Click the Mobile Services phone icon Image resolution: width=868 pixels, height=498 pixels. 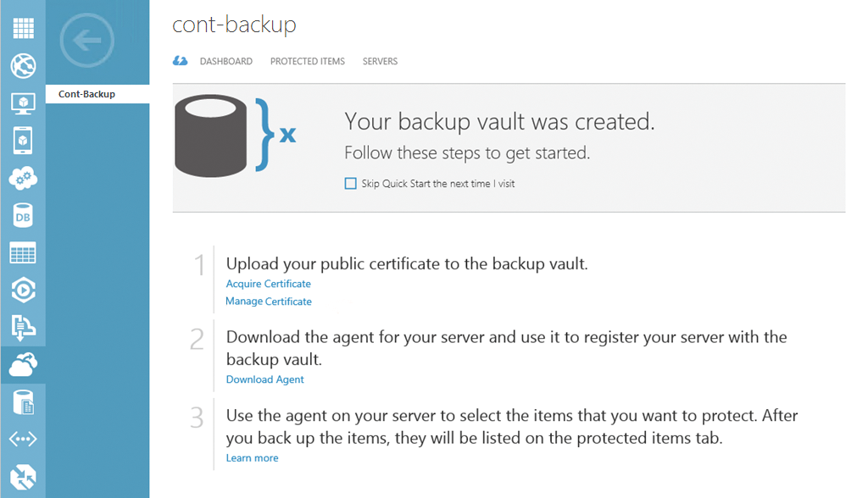point(23,141)
